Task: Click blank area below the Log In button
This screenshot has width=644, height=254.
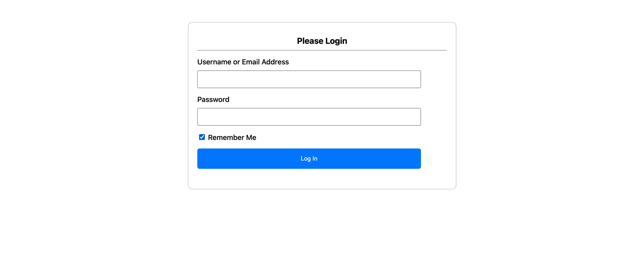Action: pos(309,179)
